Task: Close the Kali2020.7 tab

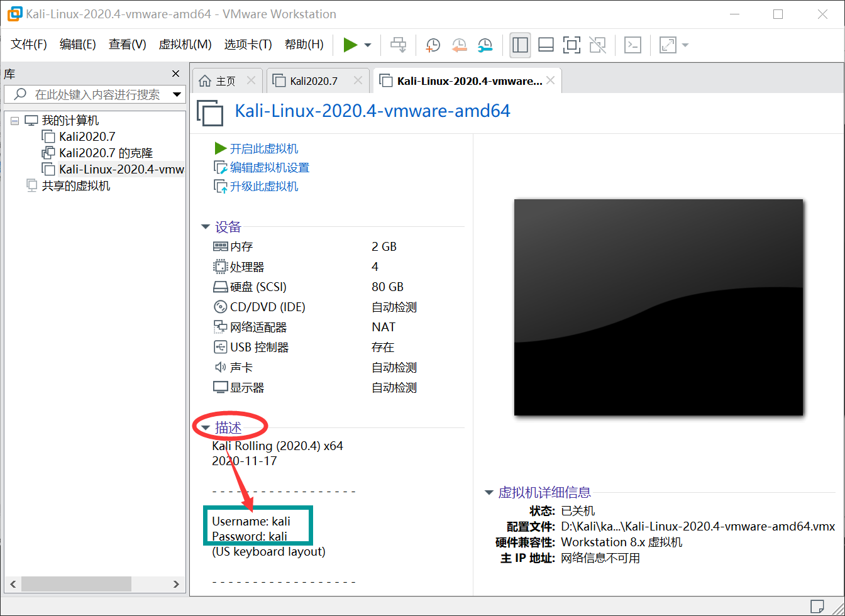Action: tap(358, 80)
